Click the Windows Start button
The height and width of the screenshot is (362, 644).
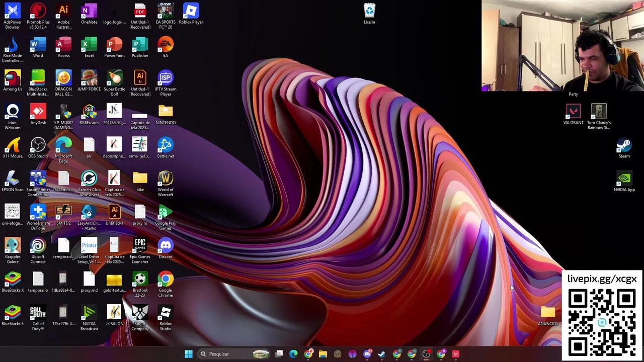coord(189,354)
